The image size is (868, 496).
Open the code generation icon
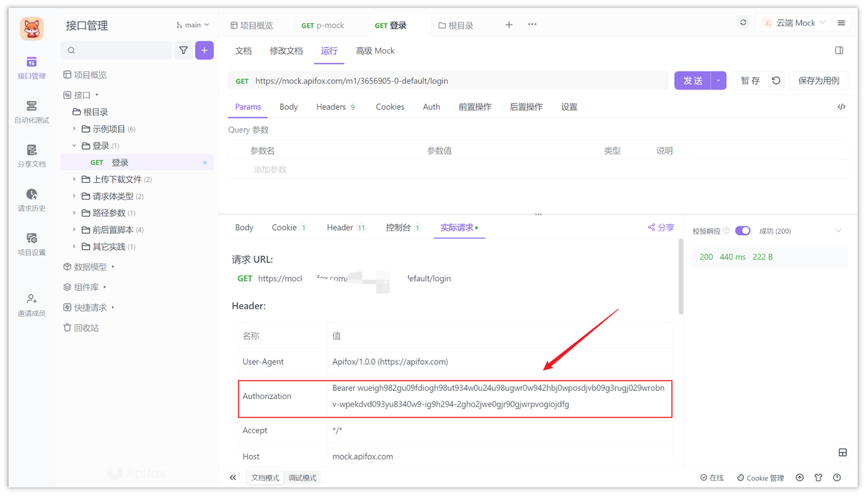(842, 107)
